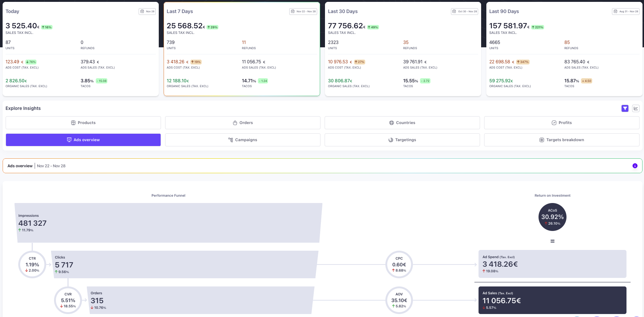The width and height of the screenshot is (644, 317).
Task: Open the Aug 31 - Nov 28 date selector
Action: point(626,12)
